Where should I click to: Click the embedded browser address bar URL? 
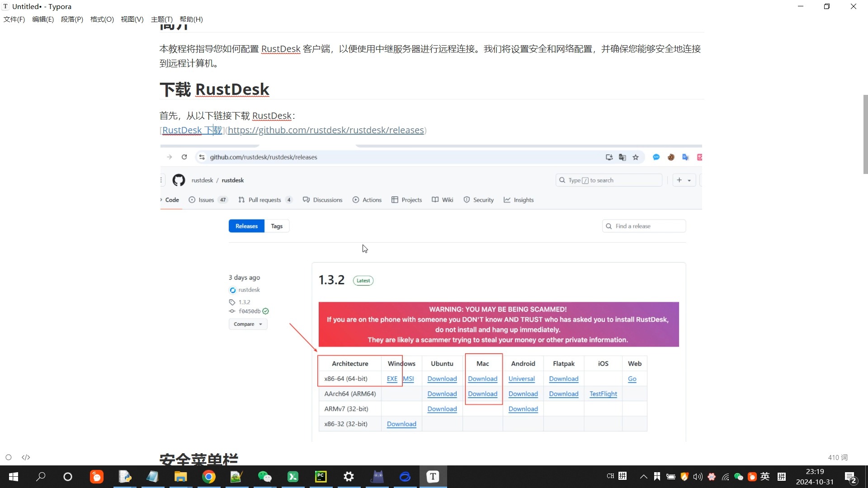click(x=264, y=157)
